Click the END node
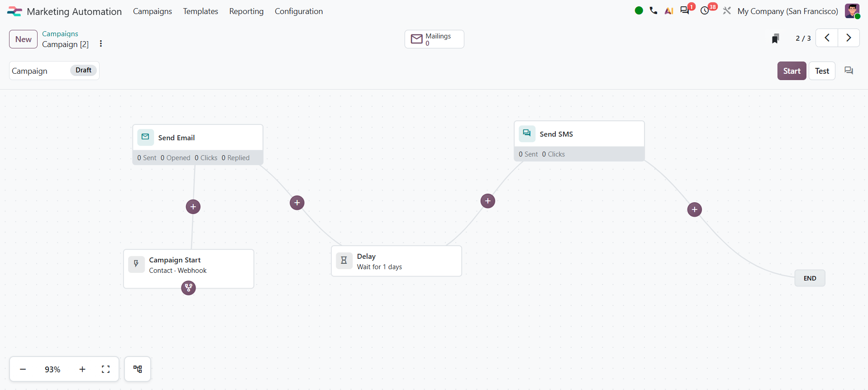Screen dimensions: 868x390 coord(810,278)
